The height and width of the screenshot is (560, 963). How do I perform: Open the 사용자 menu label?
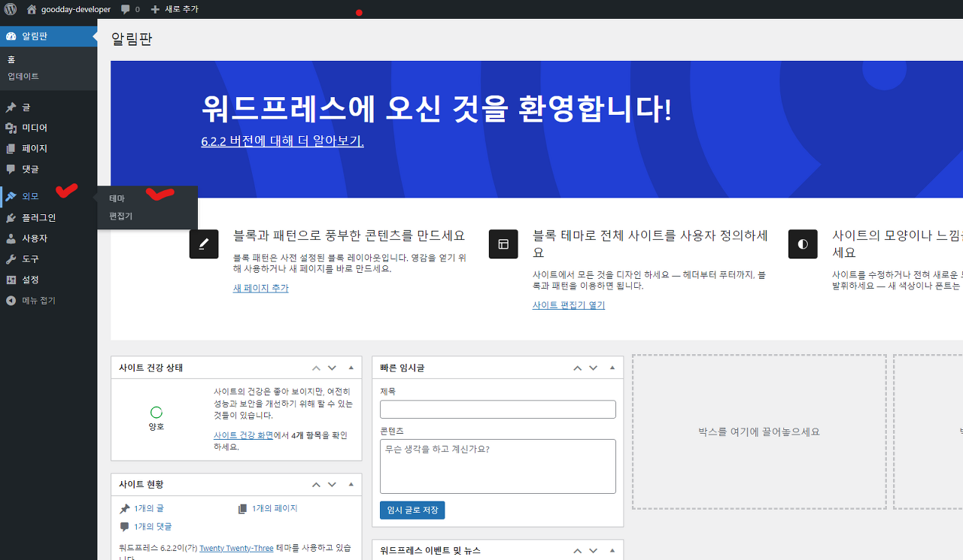coord(35,238)
